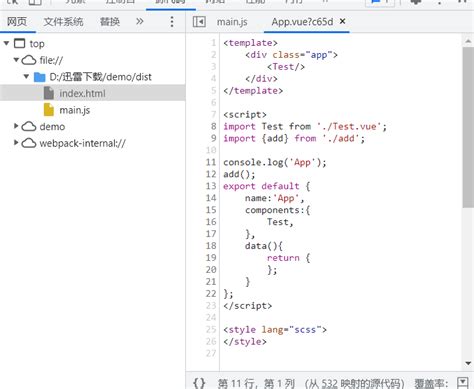Click the editor scrollbar up arrow
This screenshot has height=389, width=474.
pos(468,41)
